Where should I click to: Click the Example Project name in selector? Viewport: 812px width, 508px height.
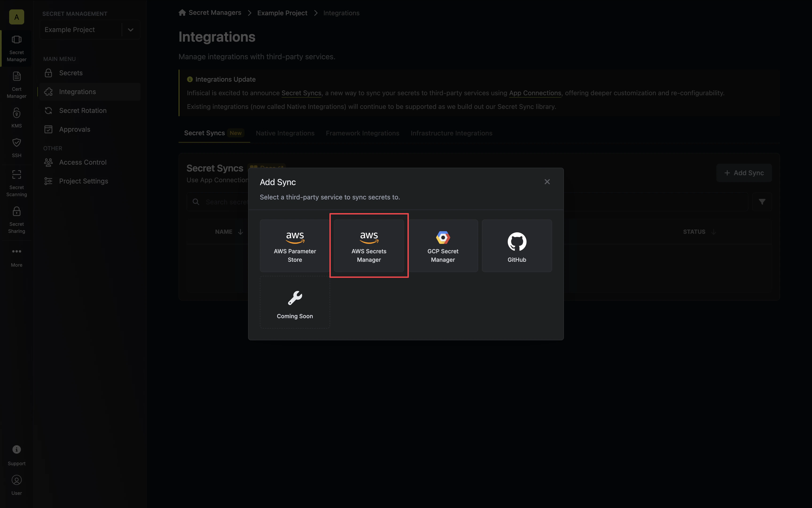click(x=70, y=30)
